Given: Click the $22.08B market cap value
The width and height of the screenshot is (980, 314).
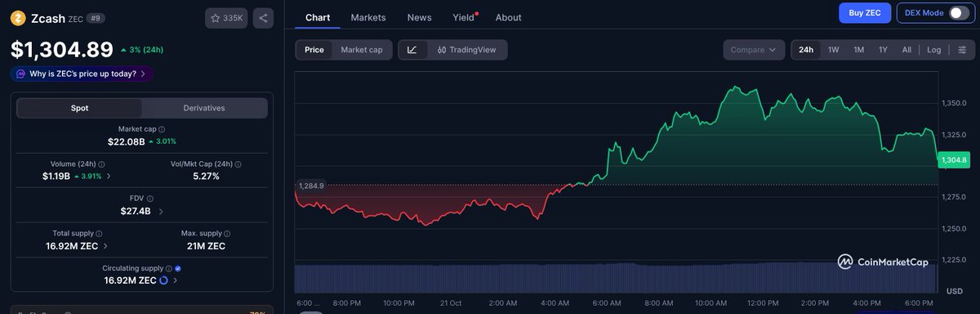Looking at the screenshot, I should pyautogui.click(x=126, y=141).
